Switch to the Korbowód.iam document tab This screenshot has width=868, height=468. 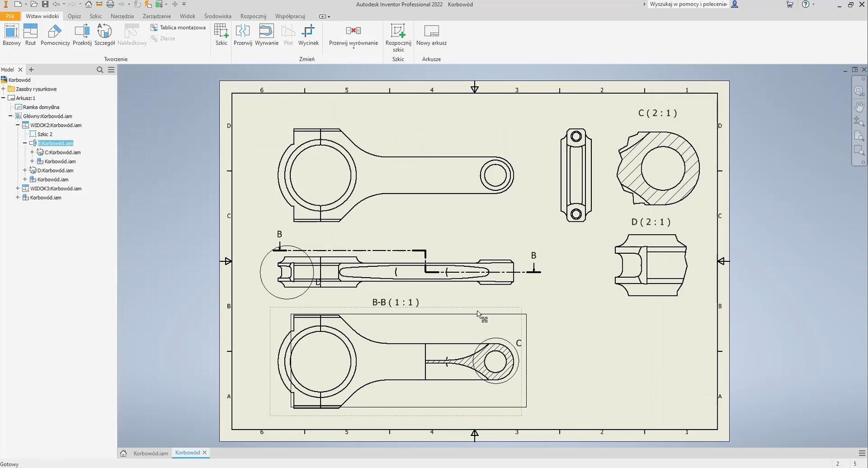(x=150, y=453)
